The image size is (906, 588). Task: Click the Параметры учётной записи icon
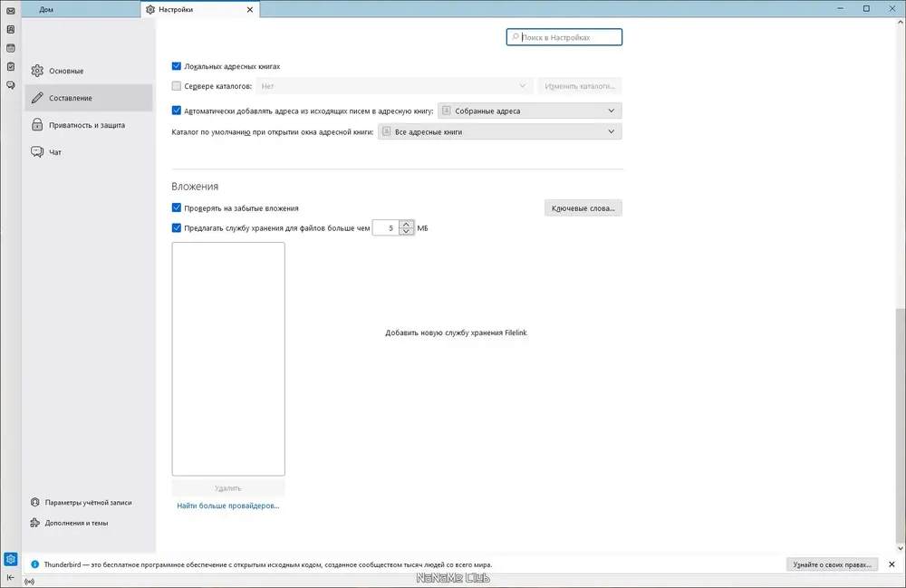click(35, 503)
